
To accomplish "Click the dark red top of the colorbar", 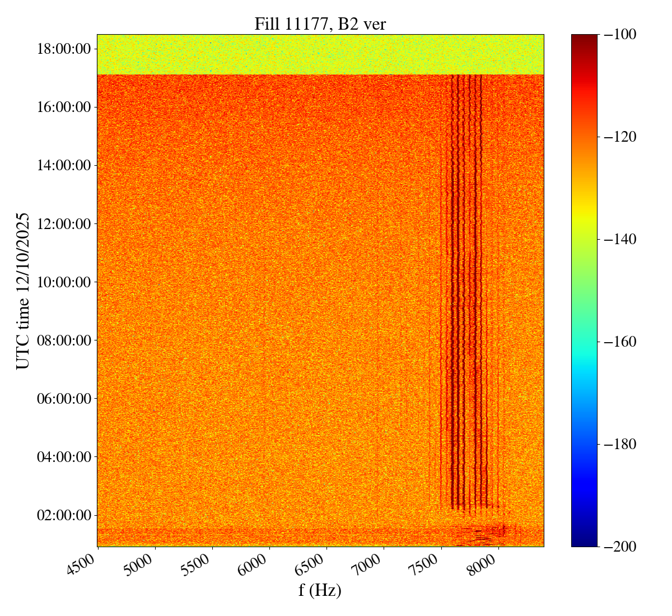I will (584, 39).
